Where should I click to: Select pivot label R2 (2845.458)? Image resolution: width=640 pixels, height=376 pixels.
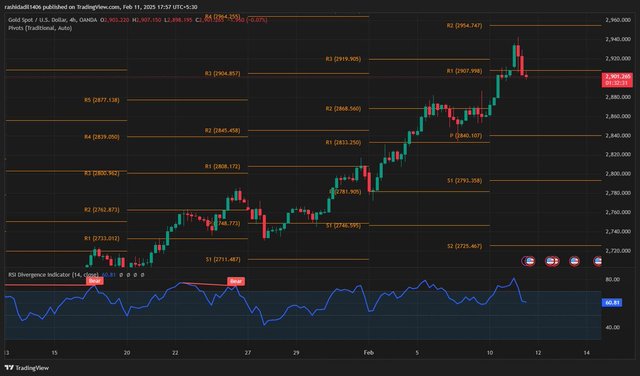[222, 131]
